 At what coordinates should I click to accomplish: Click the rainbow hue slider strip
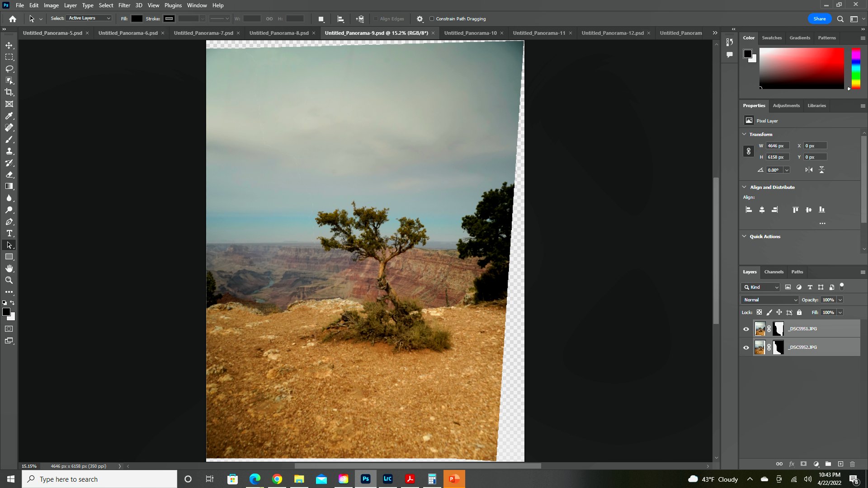(x=856, y=69)
